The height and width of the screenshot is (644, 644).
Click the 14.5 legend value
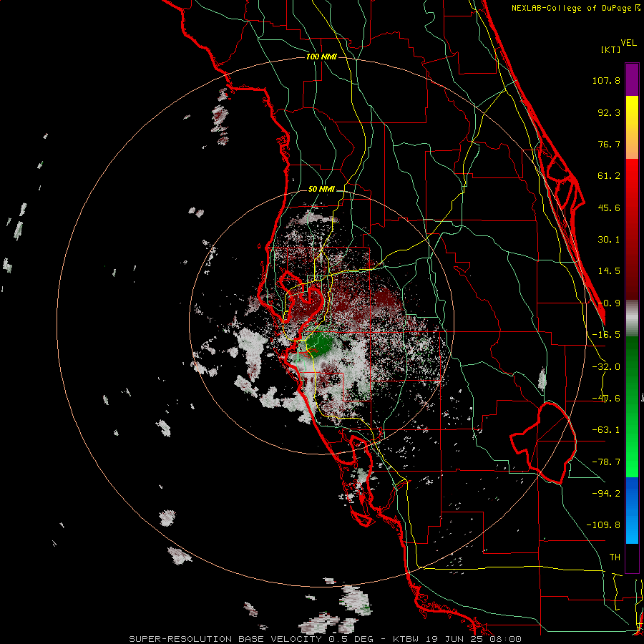[x=609, y=271]
